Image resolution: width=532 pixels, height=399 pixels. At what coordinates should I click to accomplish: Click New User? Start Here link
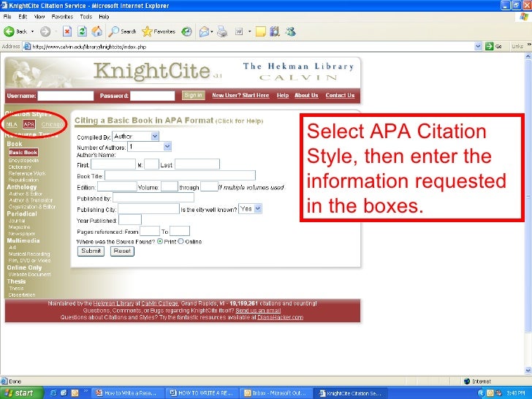tap(240, 95)
